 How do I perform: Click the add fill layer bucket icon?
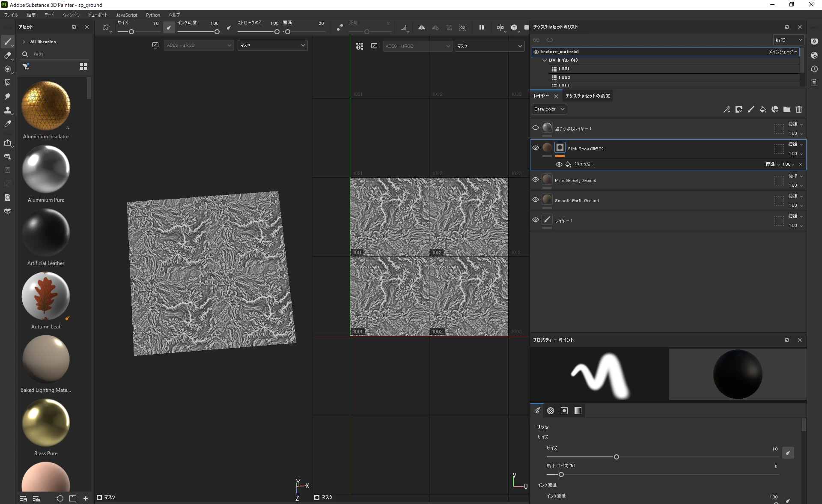(762, 110)
